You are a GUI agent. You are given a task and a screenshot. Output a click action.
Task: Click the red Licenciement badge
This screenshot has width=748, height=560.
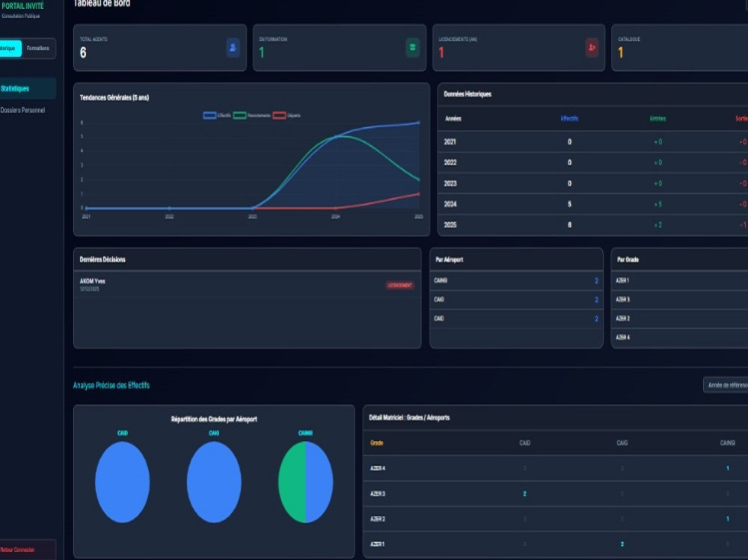(x=399, y=286)
